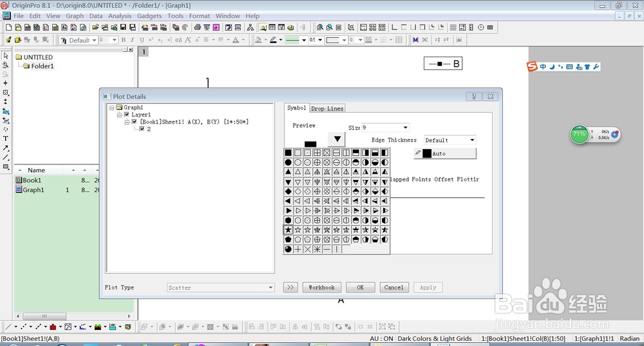Switch to the Symbol tab
644x346 pixels.
[296, 108]
